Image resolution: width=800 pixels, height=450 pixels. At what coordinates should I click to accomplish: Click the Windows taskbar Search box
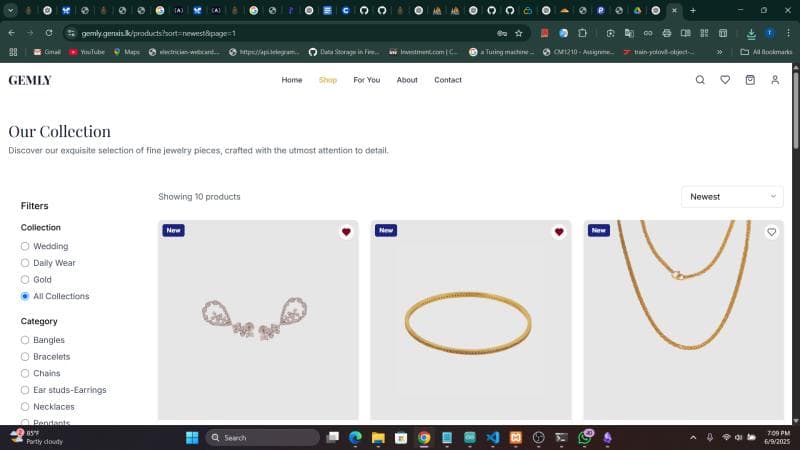tap(263, 438)
